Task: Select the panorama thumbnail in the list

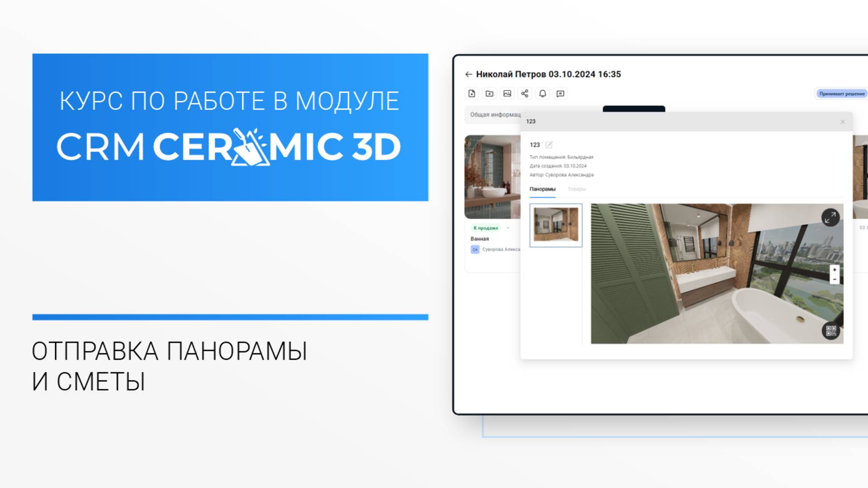Action: click(x=556, y=225)
